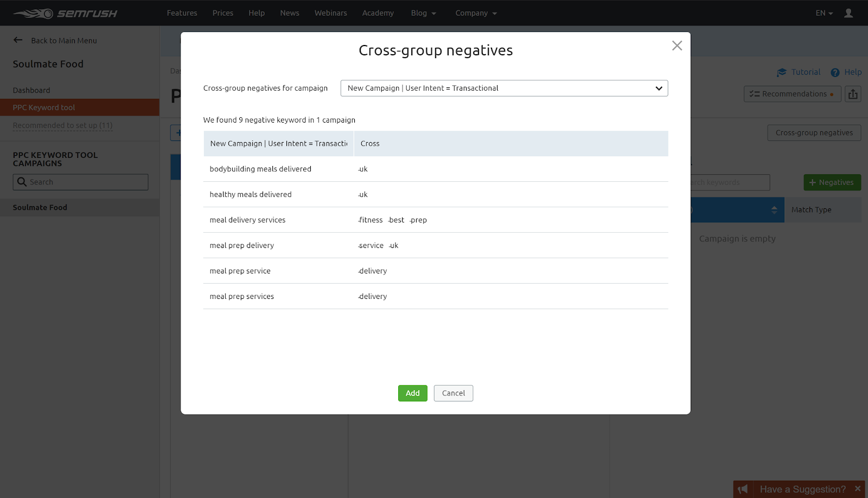Click the '-service' negative keyword
This screenshot has height=498, width=868.
tap(371, 246)
